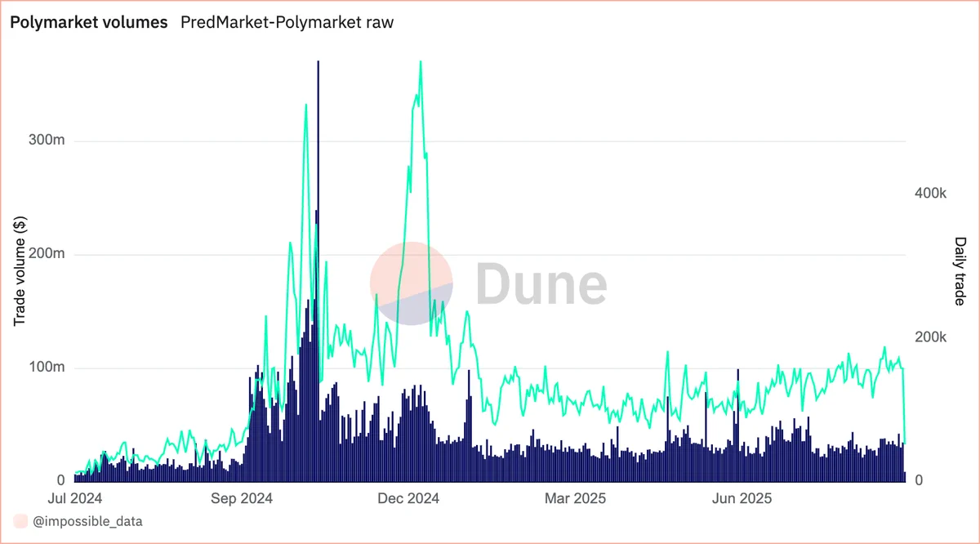Image resolution: width=980 pixels, height=544 pixels.
Task: Click the '300m' left axis value
Action: [x=48, y=140]
